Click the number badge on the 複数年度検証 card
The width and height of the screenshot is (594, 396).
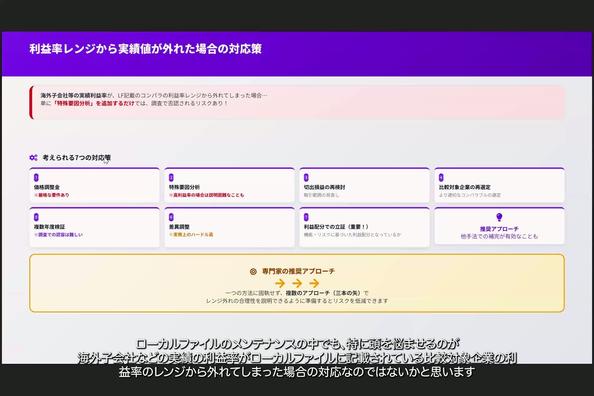click(x=36, y=217)
